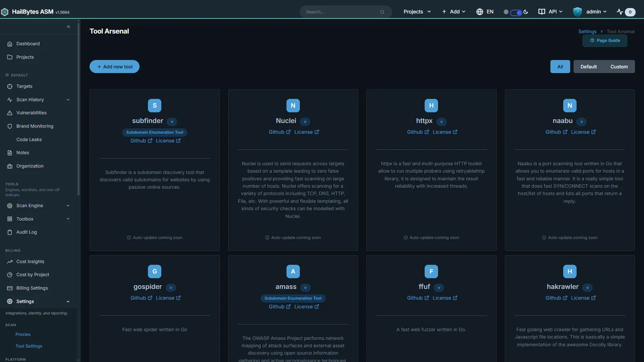Click amass Subdomain Enumeration Tool tag

(293, 298)
